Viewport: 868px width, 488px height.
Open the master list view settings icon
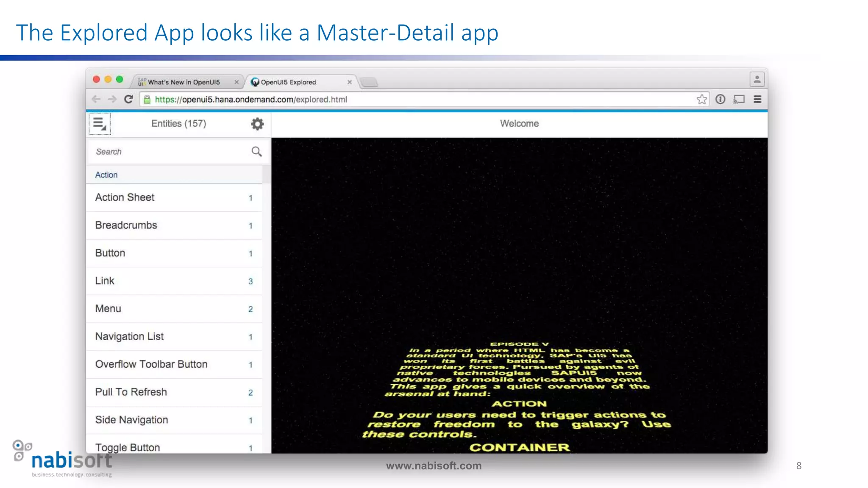click(100, 124)
